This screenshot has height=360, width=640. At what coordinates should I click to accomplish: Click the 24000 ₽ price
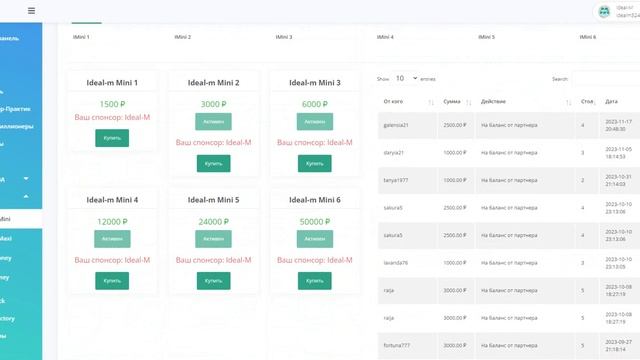(213, 222)
